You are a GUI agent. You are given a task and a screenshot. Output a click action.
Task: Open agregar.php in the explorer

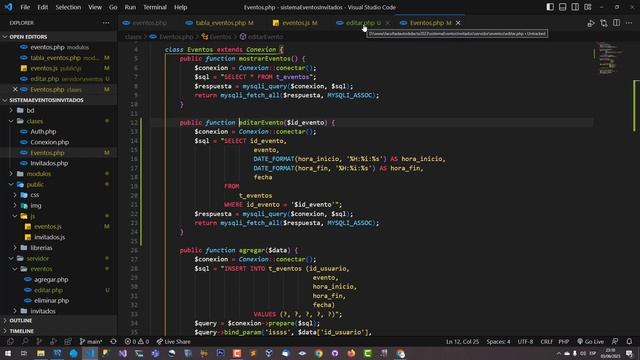pos(58,280)
